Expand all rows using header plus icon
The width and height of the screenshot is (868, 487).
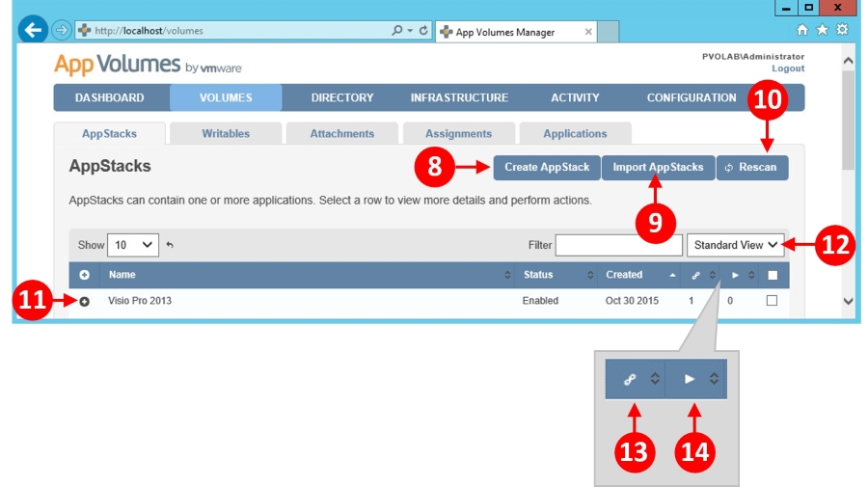(x=84, y=275)
